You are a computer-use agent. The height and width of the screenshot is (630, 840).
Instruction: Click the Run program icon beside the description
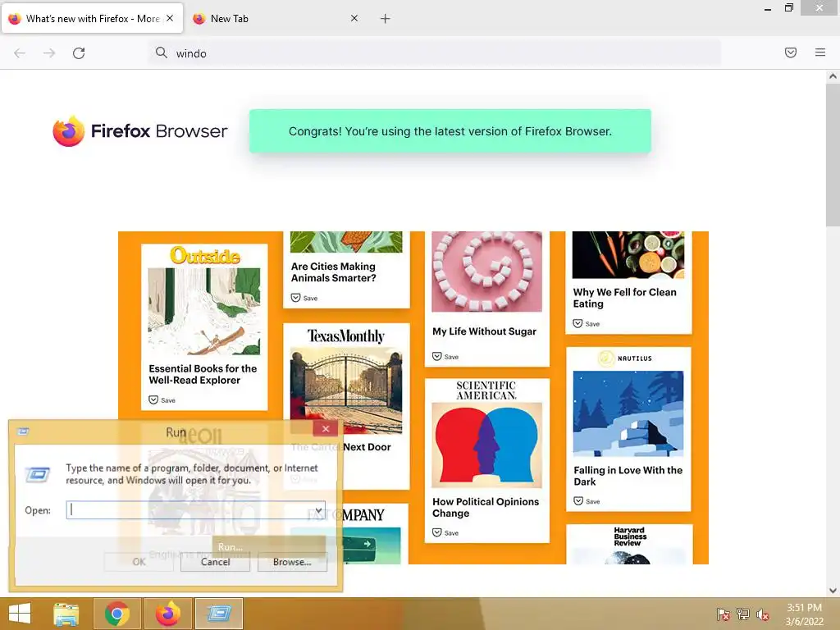[x=38, y=474]
